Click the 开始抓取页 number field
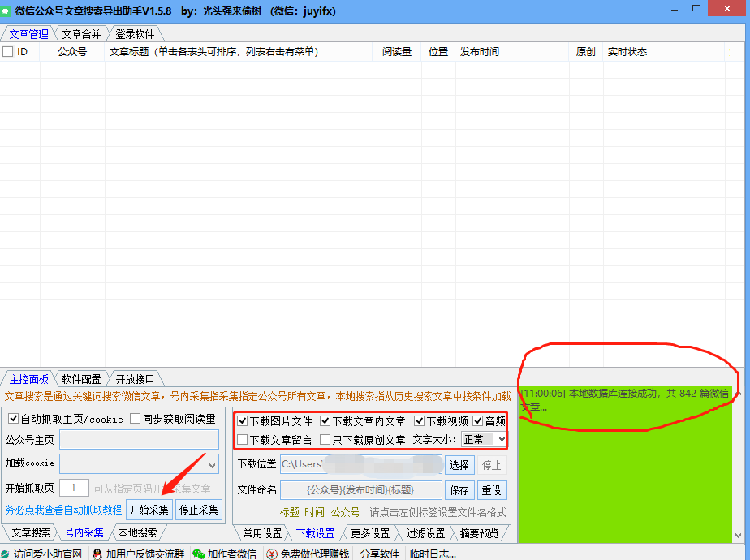750x560 pixels. coord(74,488)
